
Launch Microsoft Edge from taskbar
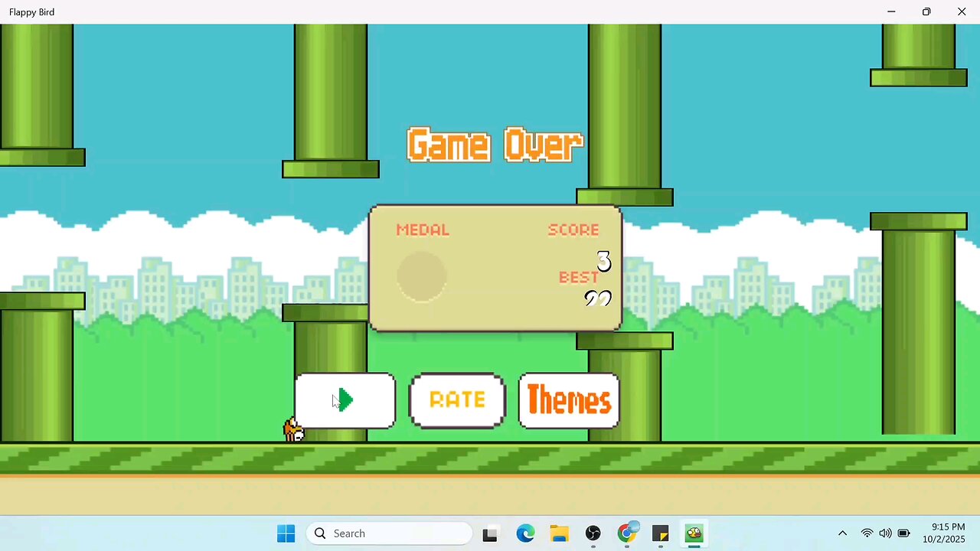click(x=525, y=533)
